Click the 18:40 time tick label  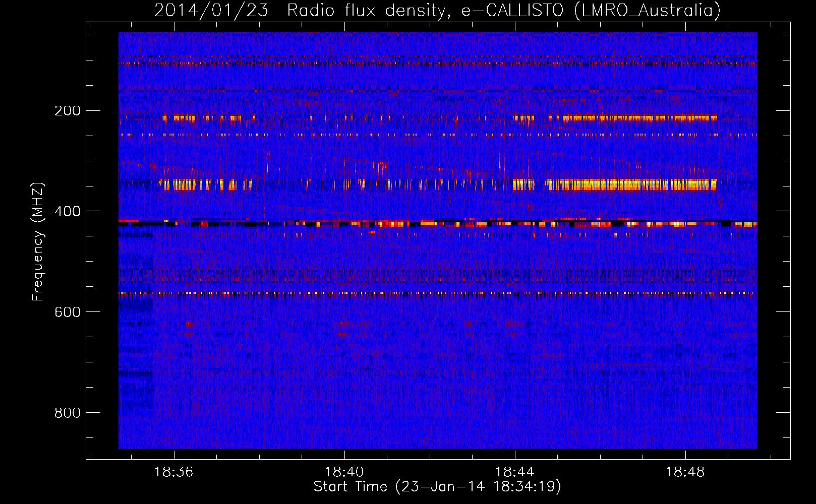coord(344,472)
